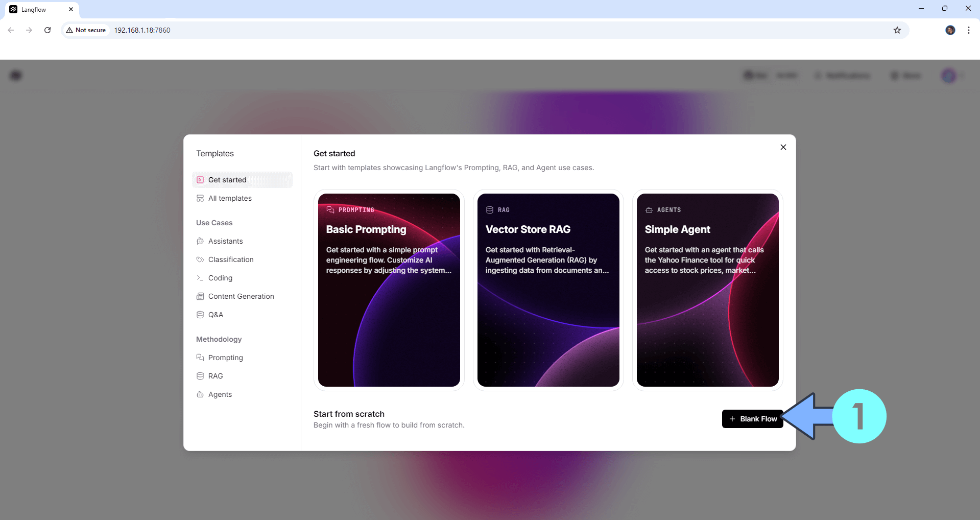The image size is (980, 520).
Task: Click the plus icon on Blank Flow
Action: click(x=732, y=419)
